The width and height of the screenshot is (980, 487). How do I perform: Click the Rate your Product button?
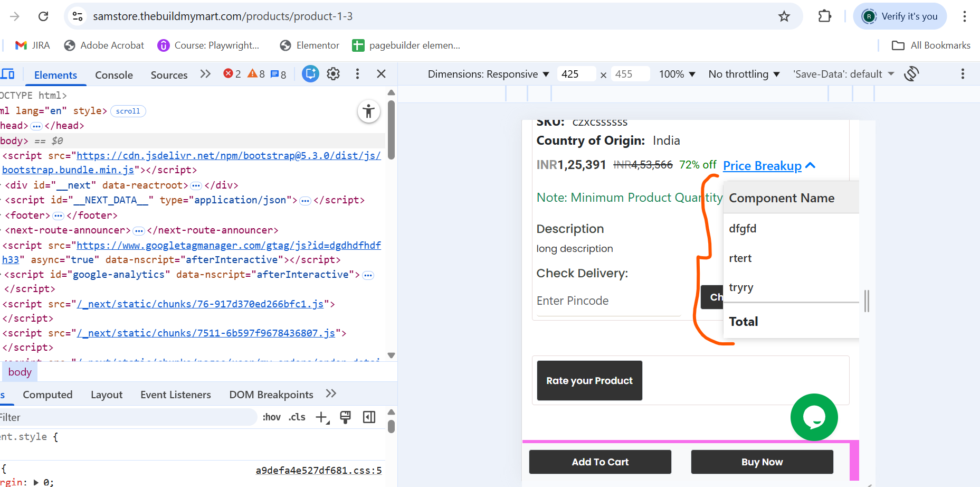point(589,380)
